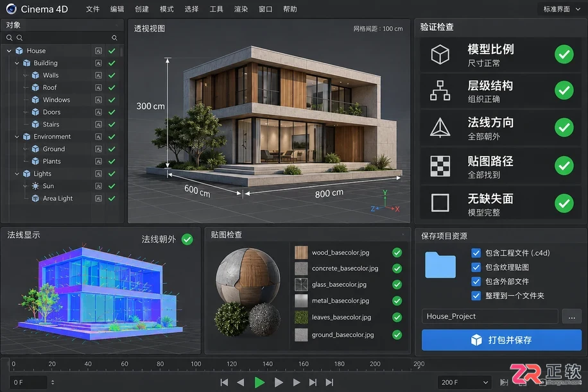This screenshot has height=392, width=588.
Task: Click the XYZ axis gizmo in viewport
Action: point(385,203)
